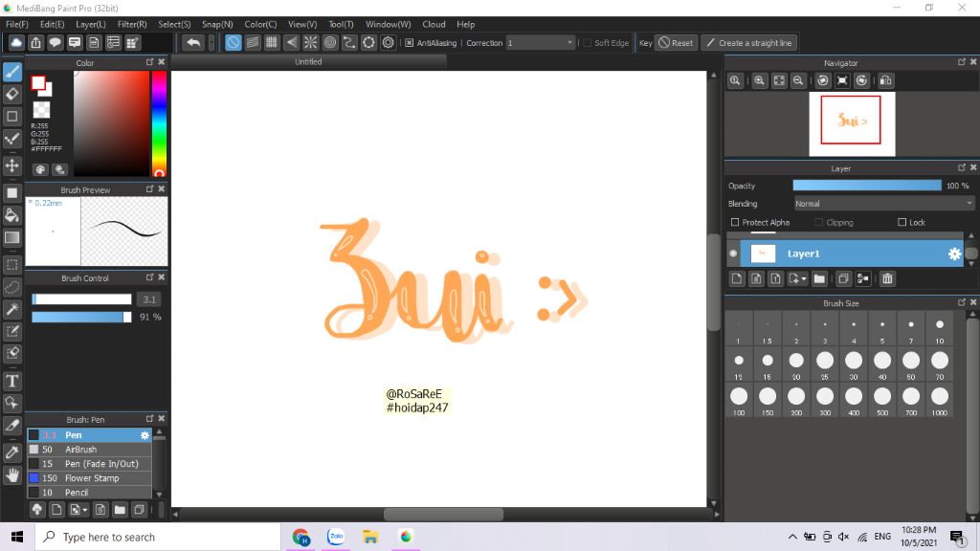Select Pen (Fade In/Out) brush
Screen dimensions: 980x551
(x=89, y=464)
